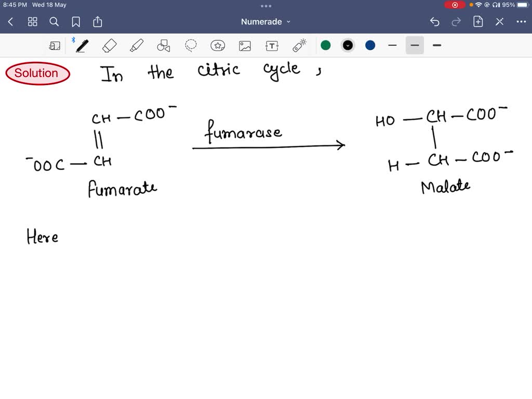
Task: Undo the last stroke
Action: click(435, 22)
